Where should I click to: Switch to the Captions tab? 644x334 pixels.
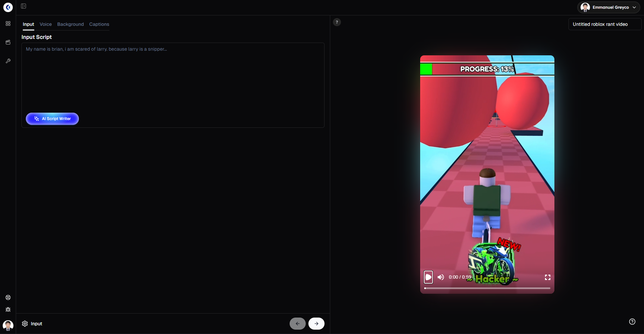click(x=99, y=24)
